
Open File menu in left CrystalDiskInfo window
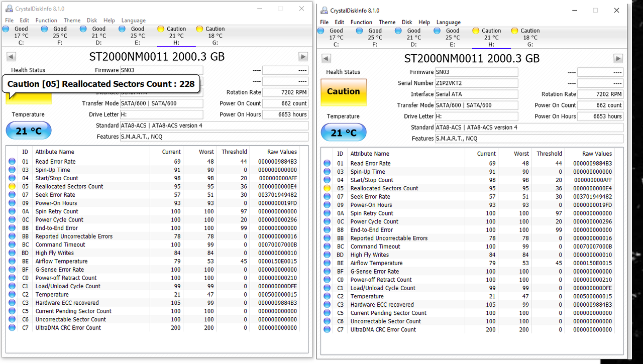pyautogui.click(x=10, y=21)
